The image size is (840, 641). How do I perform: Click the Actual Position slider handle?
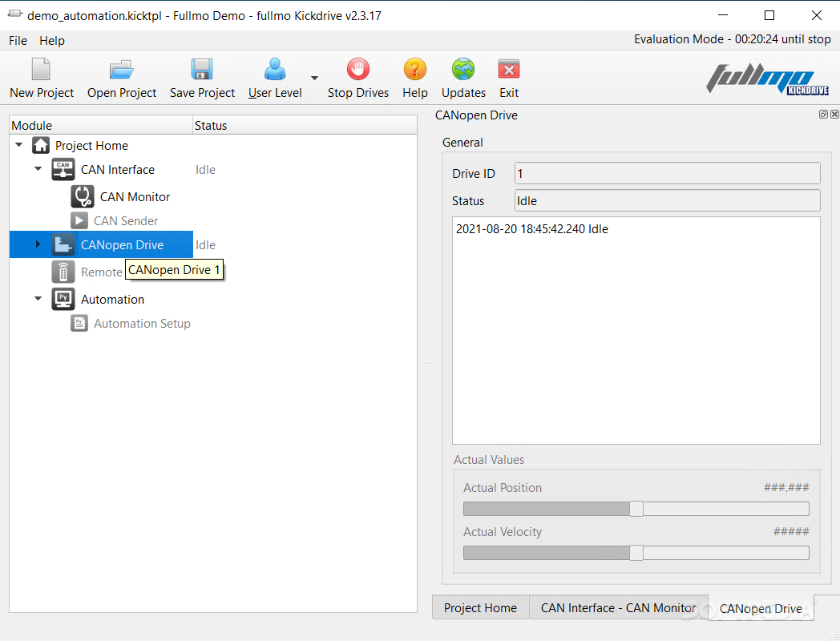pyautogui.click(x=636, y=509)
